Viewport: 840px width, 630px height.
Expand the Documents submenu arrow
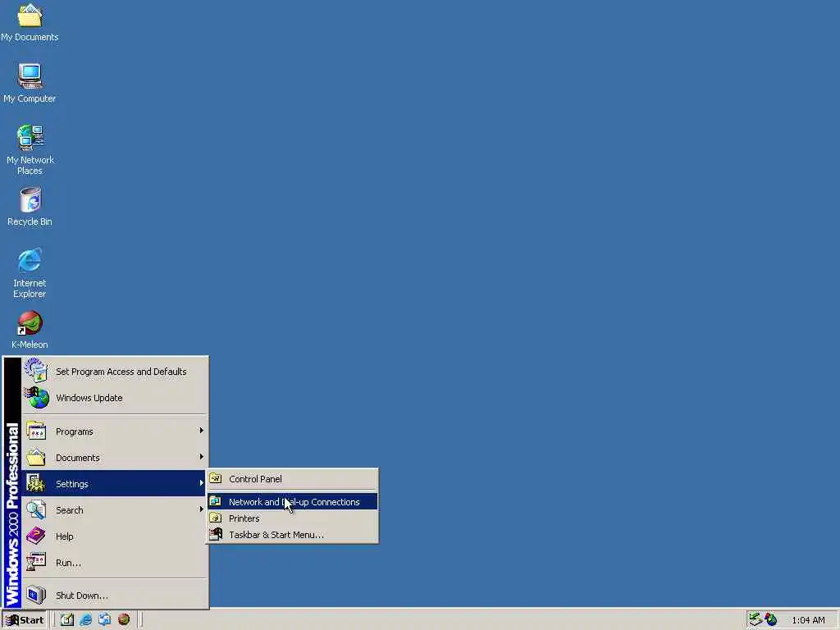(x=202, y=456)
